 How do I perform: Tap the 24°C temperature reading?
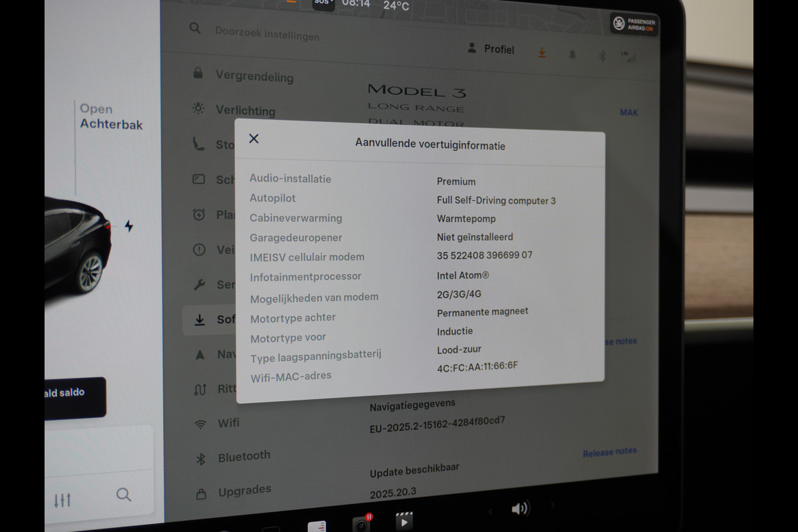click(396, 6)
